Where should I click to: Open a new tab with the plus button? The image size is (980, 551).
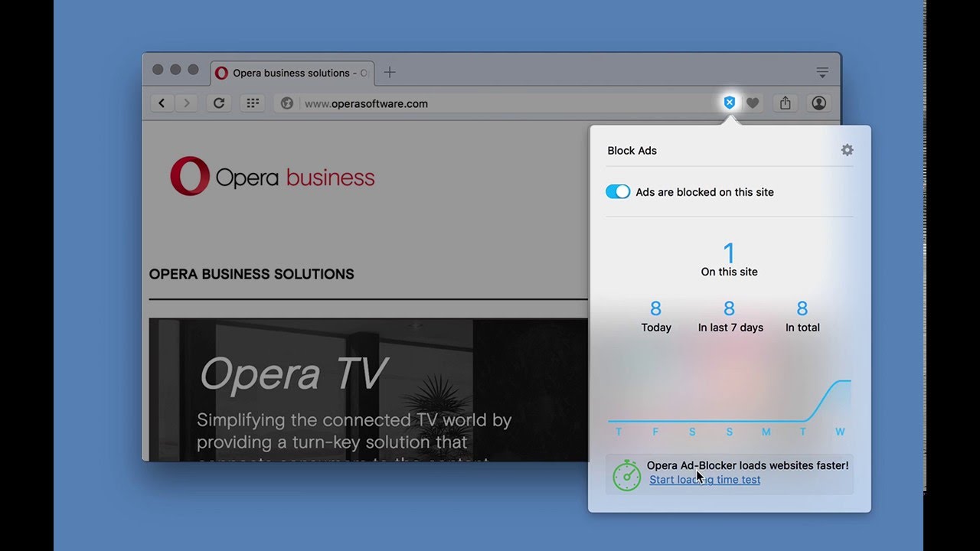click(x=389, y=71)
